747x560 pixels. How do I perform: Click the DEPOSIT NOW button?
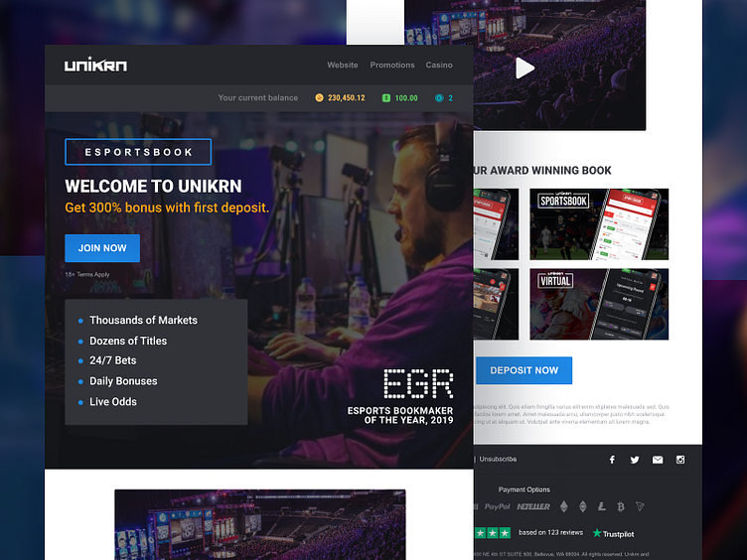[524, 370]
